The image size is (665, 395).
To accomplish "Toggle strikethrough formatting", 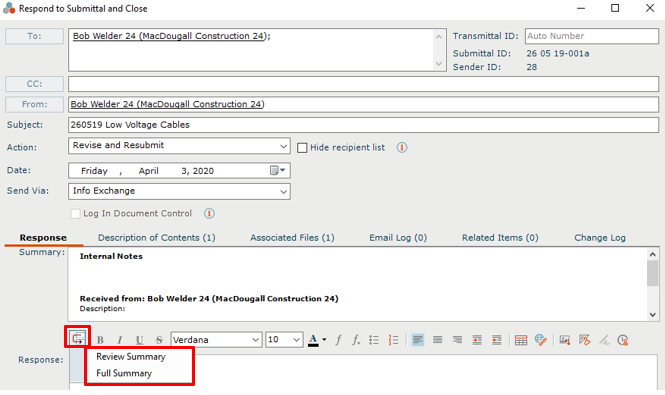I will coord(159,340).
